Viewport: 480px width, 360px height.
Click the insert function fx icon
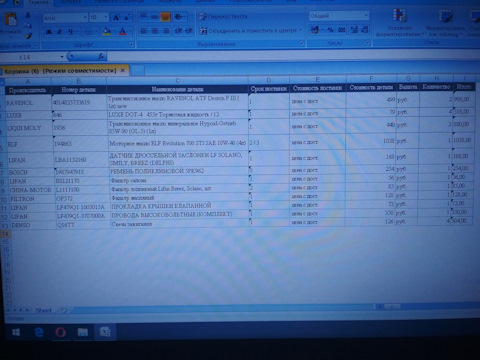[x=101, y=57]
